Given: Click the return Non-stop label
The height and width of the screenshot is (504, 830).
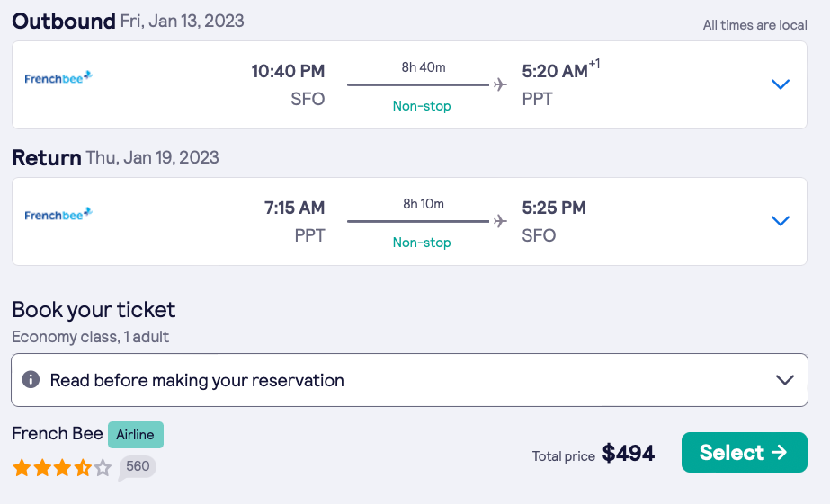Looking at the screenshot, I should click(x=422, y=243).
